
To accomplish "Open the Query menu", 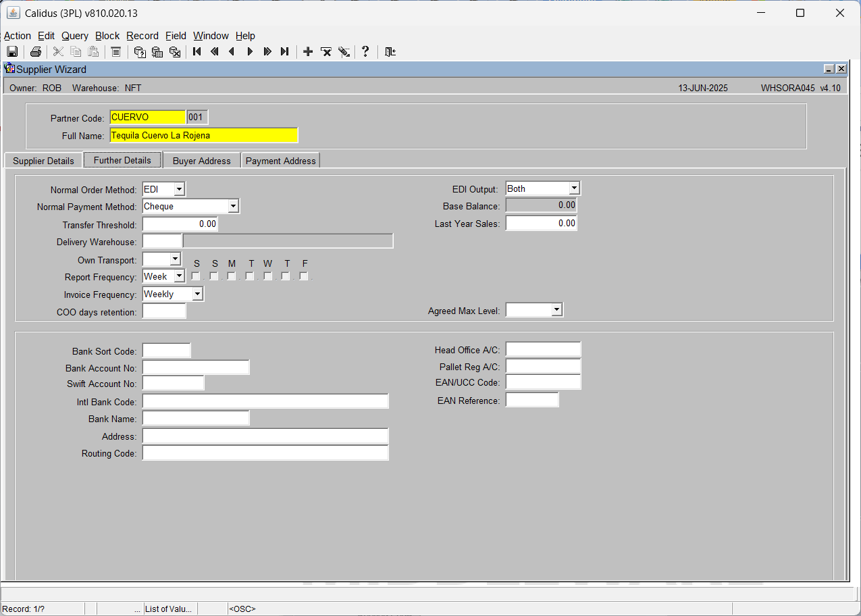I will pos(75,36).
